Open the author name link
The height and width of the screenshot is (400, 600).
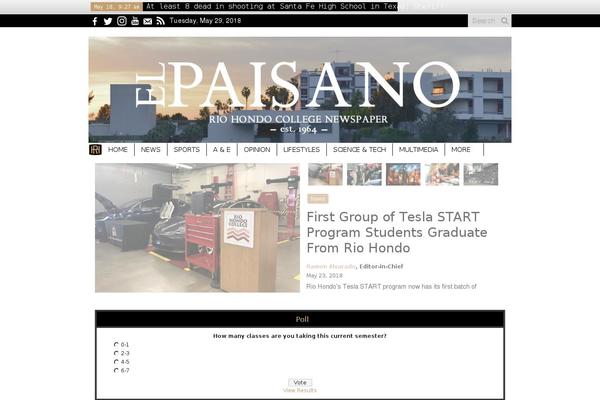coord(331,266)
